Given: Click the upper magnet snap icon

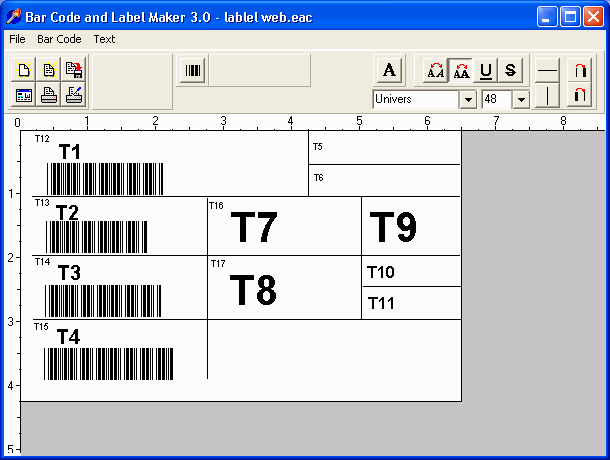Looking at the screenshot, I should pyautogui.click(x=580, y=70).
